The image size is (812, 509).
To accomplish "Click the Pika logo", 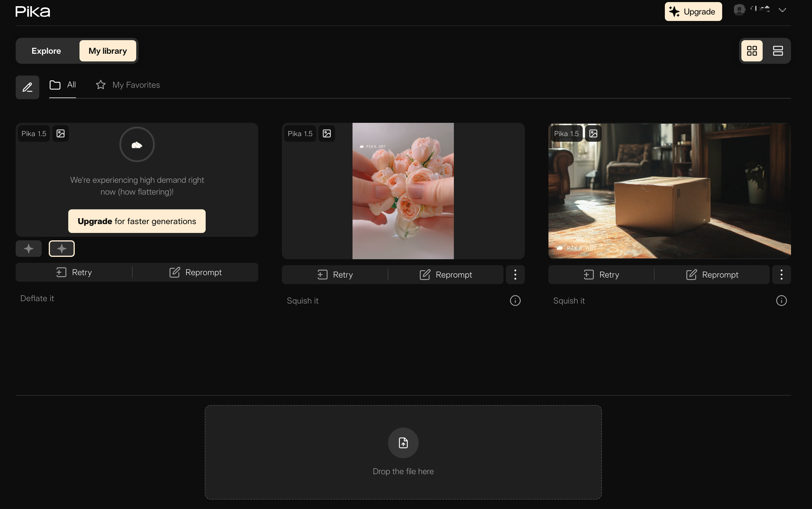I will click(33, 12).
